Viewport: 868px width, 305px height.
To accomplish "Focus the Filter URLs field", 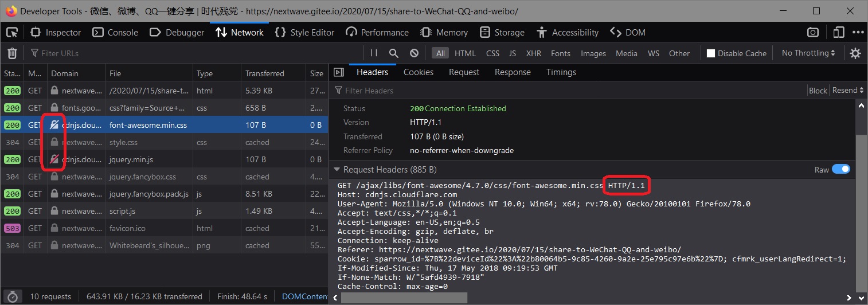I will click(195, 53).
